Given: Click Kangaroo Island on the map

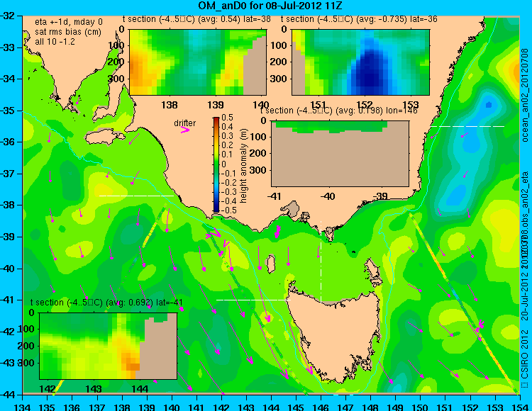Looking at the screenshot, I should [105, 137].
